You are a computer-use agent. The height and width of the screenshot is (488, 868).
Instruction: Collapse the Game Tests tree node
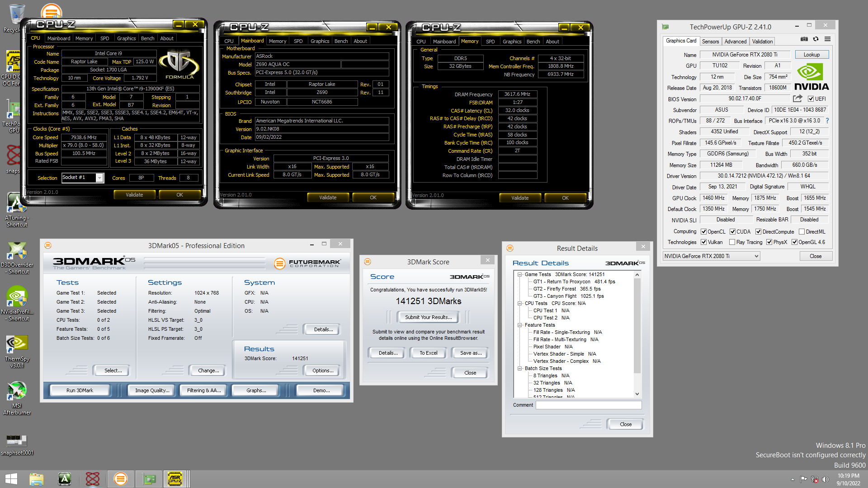pyautogui.click(x=520, y=274)
